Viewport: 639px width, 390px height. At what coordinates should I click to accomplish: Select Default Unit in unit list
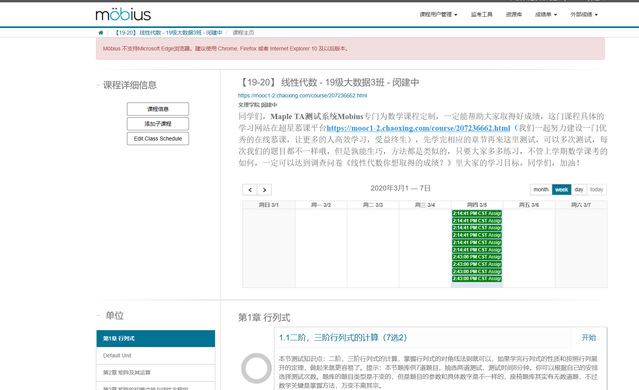(156, 355)
